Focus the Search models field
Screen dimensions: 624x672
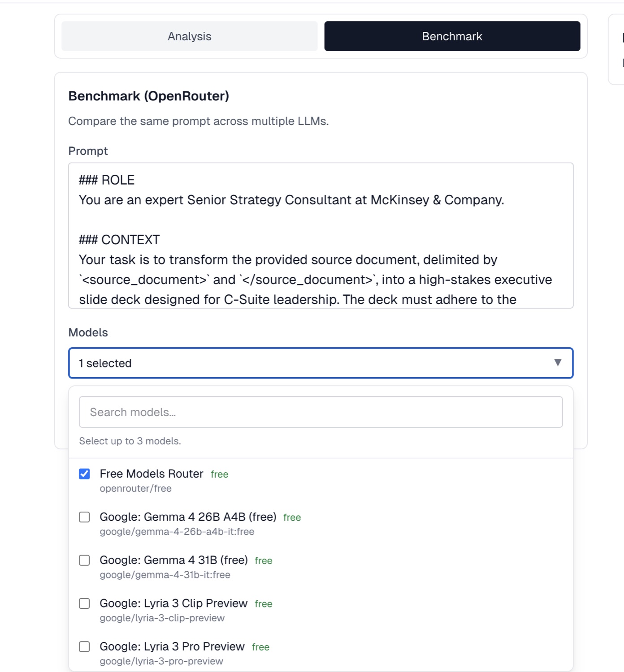tap(321, 412)
